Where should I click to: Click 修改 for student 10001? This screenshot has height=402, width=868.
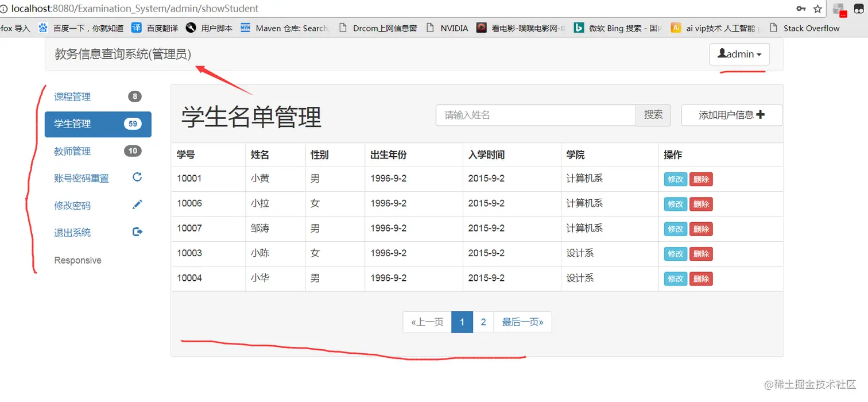[676, 179]
